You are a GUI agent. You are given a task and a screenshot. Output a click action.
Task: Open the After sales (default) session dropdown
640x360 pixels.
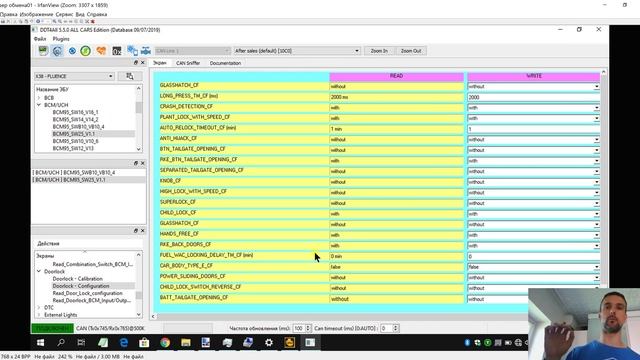click(x=297, y=51)
